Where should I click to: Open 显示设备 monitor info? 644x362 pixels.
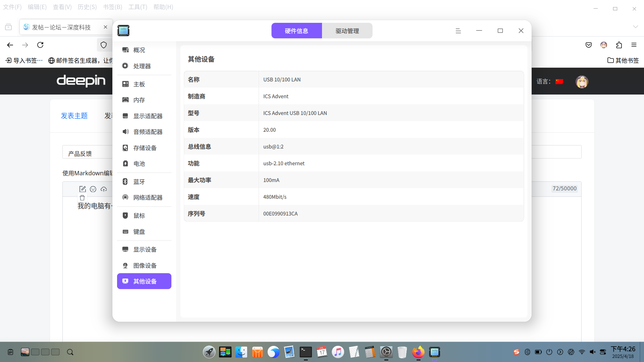coord(144,249)
